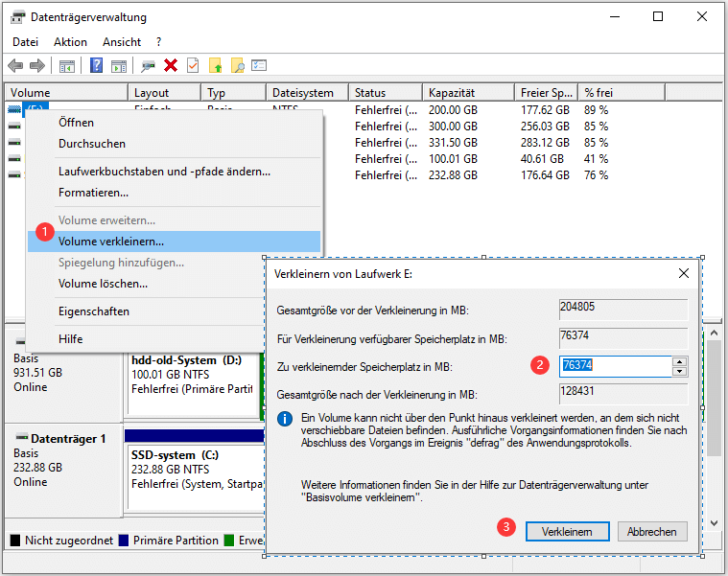Select the SSD-system (C:) partition block
The height and width of the screenshot is (576, 728).
(197, 477)
